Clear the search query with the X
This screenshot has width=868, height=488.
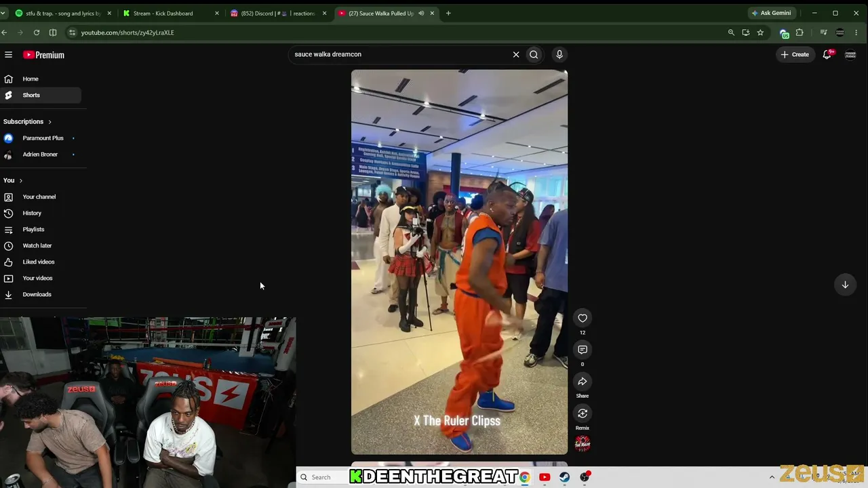tap(516, 54)
